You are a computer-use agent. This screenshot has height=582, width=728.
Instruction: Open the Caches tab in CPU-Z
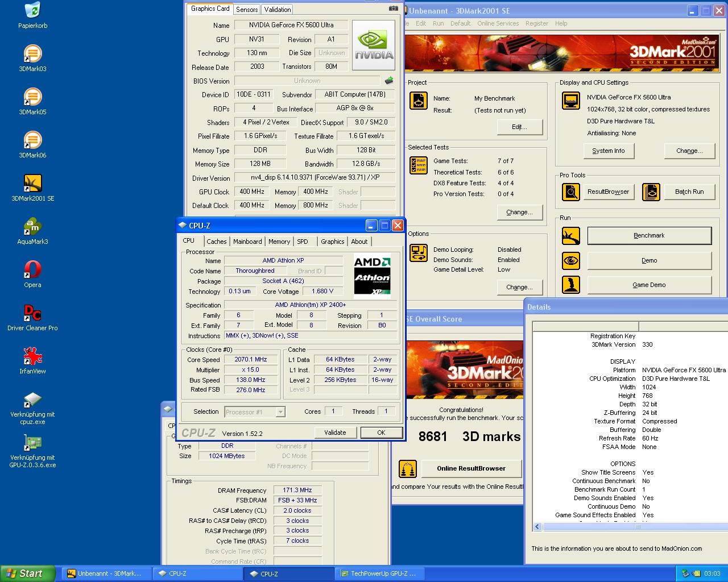point(216,242)
